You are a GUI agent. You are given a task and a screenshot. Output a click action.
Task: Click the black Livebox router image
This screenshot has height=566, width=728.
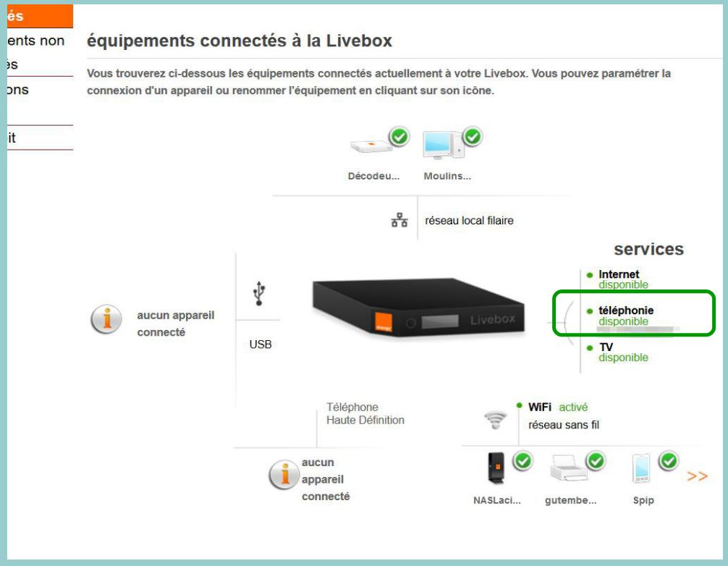(418, 307)
